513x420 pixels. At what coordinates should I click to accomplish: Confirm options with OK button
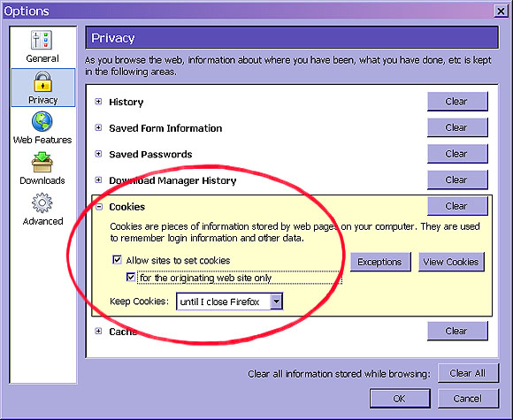(x=400, y=399)
